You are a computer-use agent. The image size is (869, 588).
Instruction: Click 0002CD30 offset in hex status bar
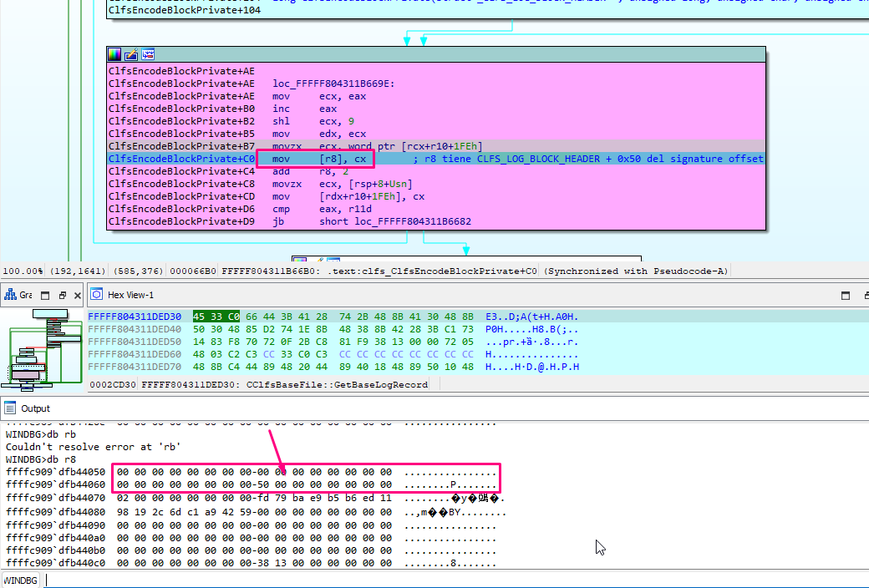coord(113,384)
